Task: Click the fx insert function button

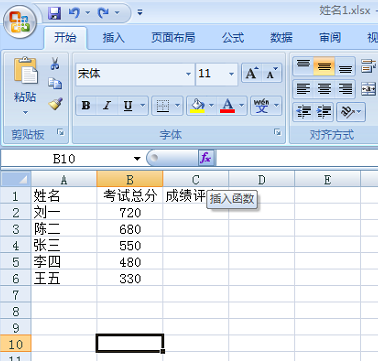Action: pos(206,158)
